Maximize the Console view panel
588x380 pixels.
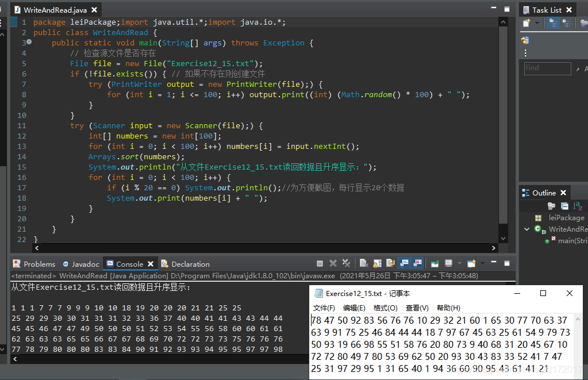pyautogui.click(x=506, y=263)
